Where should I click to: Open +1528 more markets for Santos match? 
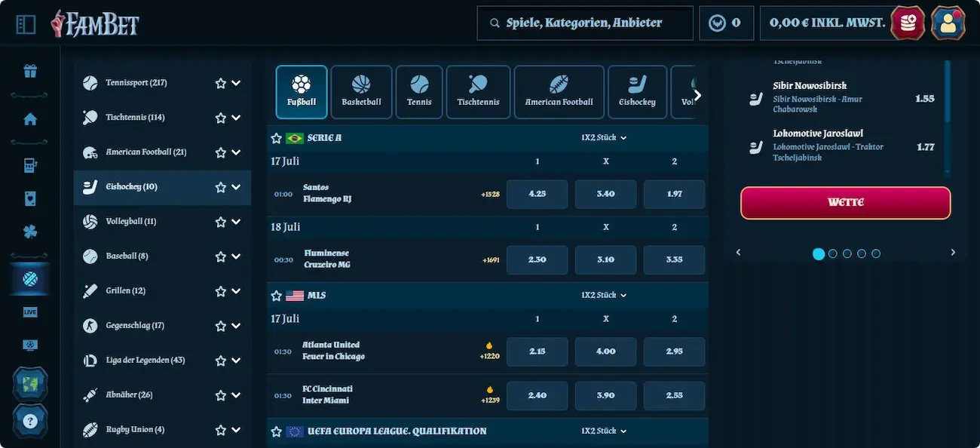pyautogui.click(x=491, y=194)
